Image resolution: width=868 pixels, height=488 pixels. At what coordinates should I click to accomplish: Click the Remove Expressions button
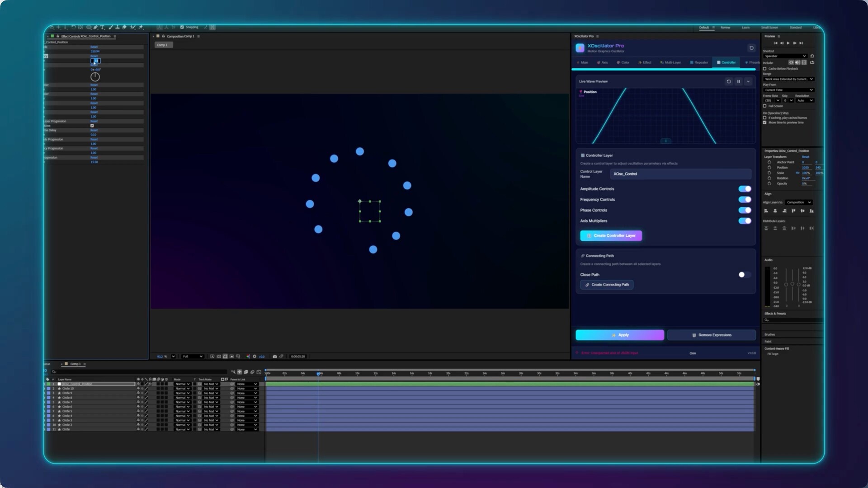[x=711, y=335]
